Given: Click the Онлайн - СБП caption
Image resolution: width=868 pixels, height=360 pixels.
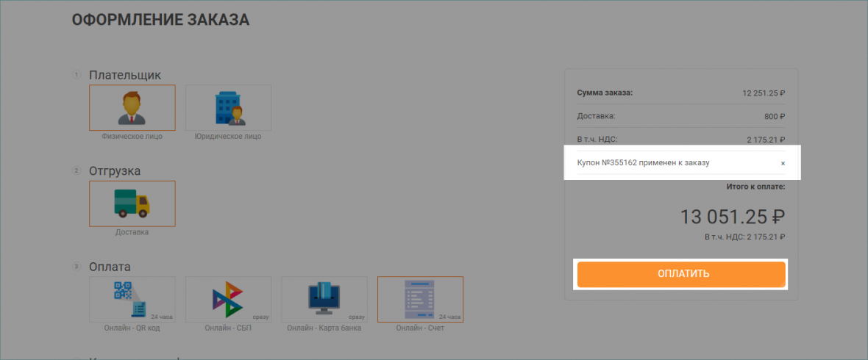Looking at the screenshot, I should [228, 328].
